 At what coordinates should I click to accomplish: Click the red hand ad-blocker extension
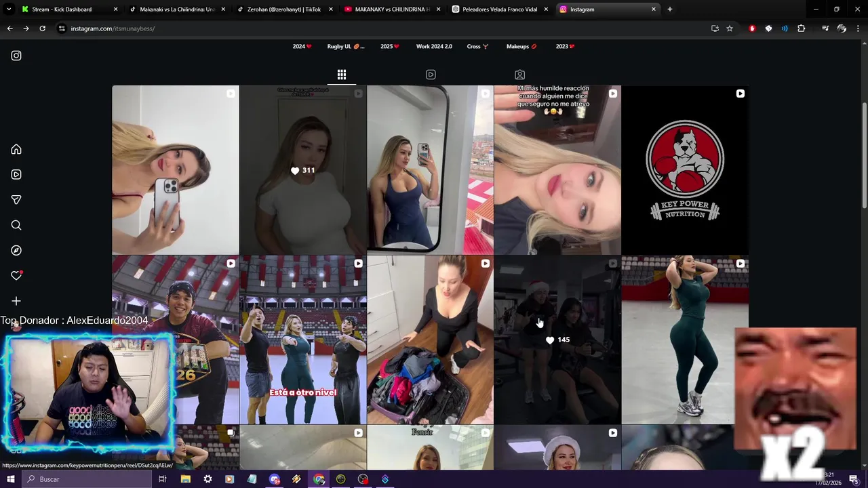pyautogui.click(x=752, y=28)
